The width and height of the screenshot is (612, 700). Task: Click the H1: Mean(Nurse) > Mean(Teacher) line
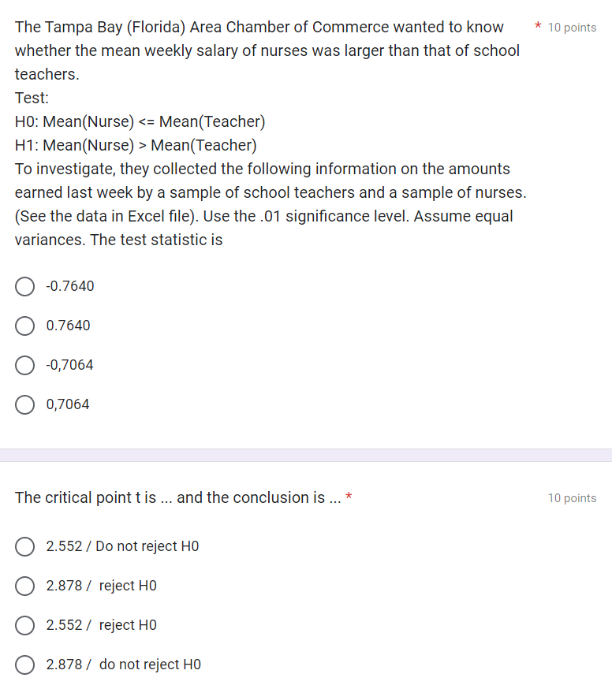pyautogui.click(x=136, y=145)
